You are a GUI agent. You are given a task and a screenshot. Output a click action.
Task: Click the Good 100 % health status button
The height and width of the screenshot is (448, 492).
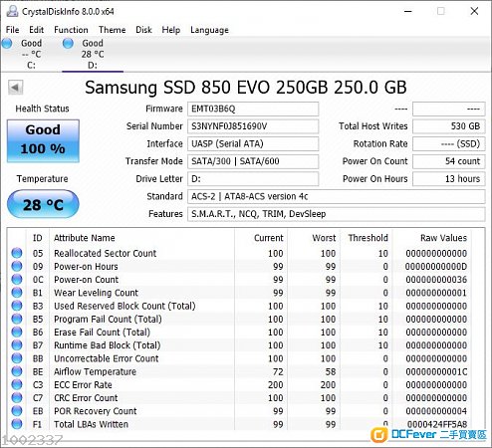click(43, 140)
